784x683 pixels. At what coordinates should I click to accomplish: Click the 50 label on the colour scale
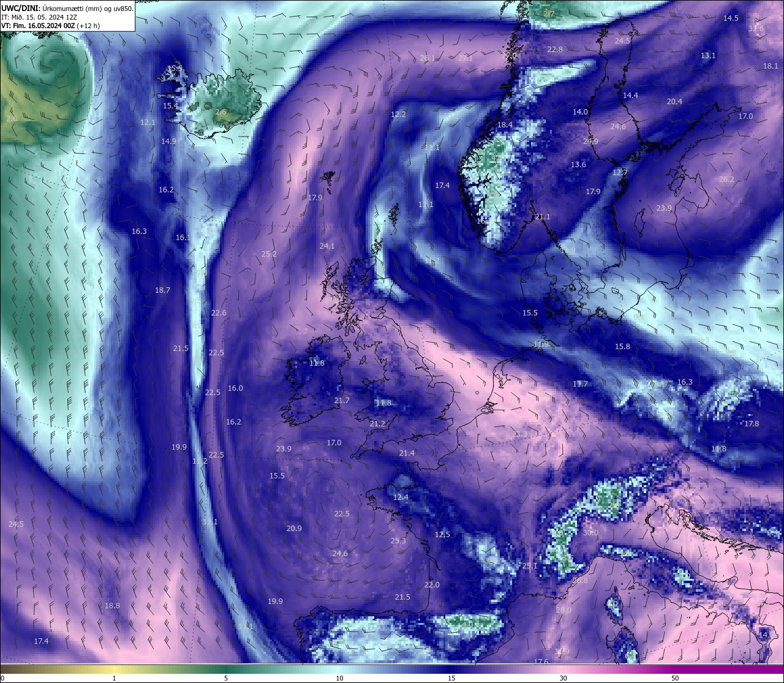(675, 678)
